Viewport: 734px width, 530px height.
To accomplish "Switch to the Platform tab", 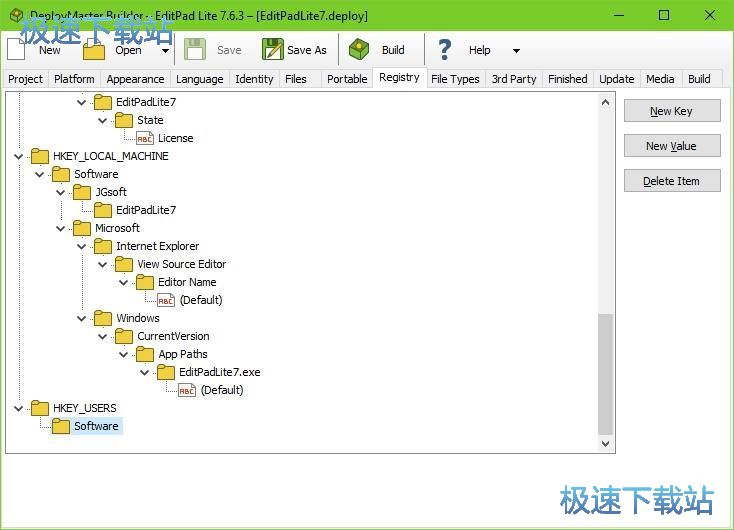I will tap(74, 79).
